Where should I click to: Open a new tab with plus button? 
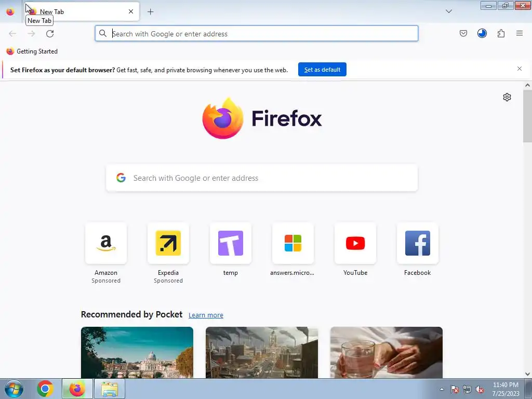pyautogui.click(x=150, y=11)
